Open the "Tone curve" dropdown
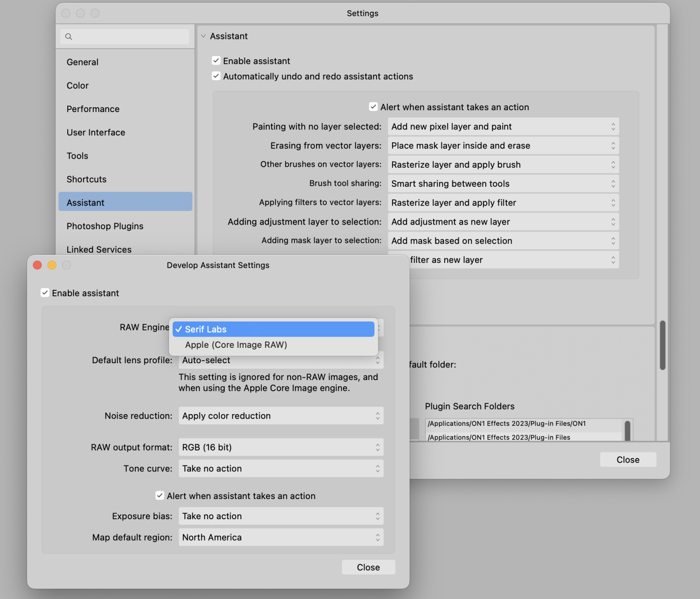The image size is (700, 599). pyautogui.click(x=280, y=468)
